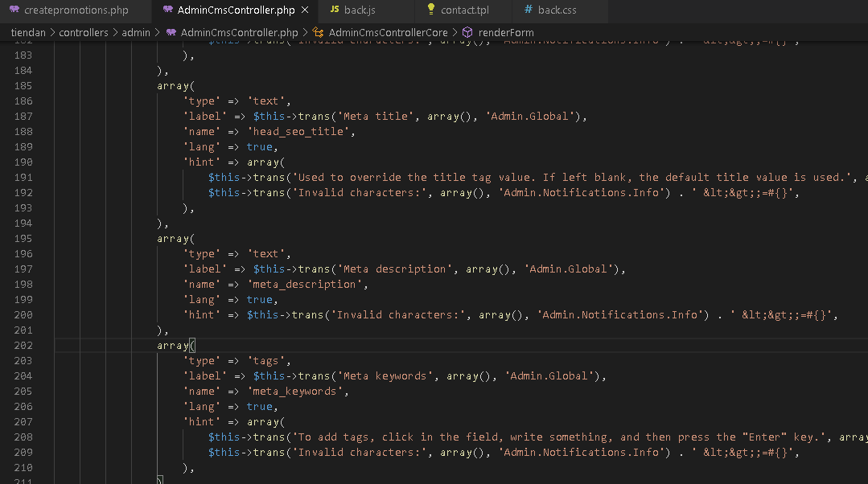Open the renderForm breadcrumb symbol list

506,33
